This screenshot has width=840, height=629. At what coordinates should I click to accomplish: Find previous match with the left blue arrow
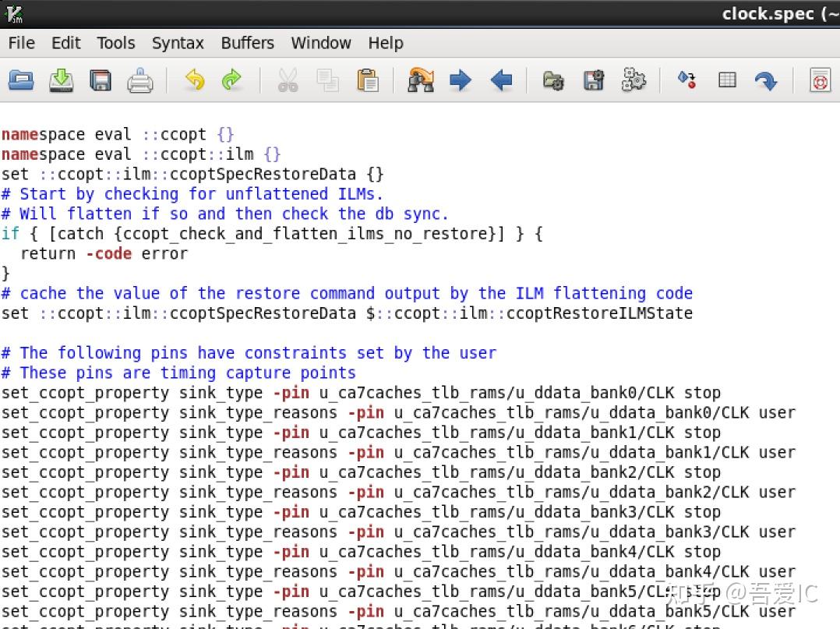click(501, 80)
